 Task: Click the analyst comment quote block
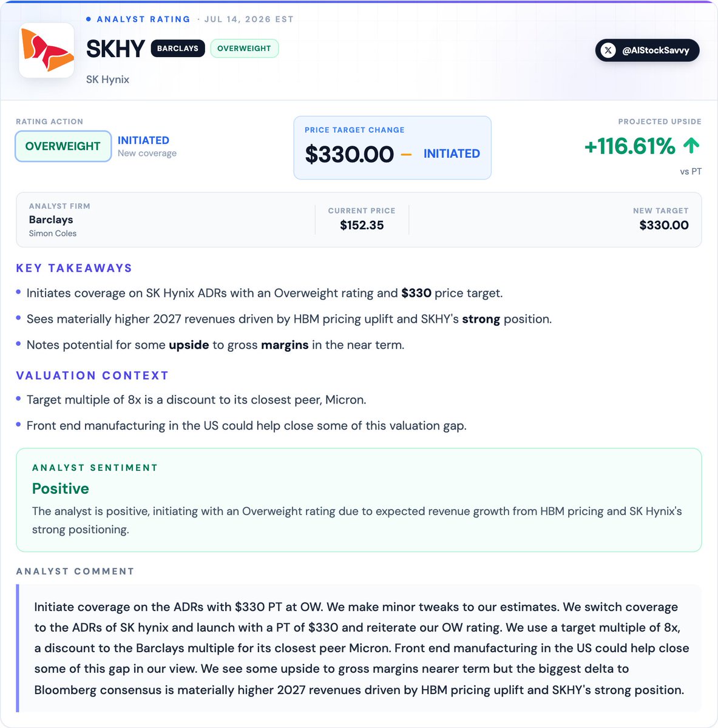point(359,648)
